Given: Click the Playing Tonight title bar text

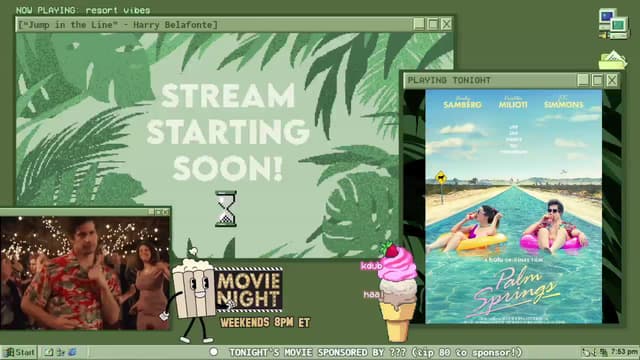Looking at the screenshot, I should 449,80.
